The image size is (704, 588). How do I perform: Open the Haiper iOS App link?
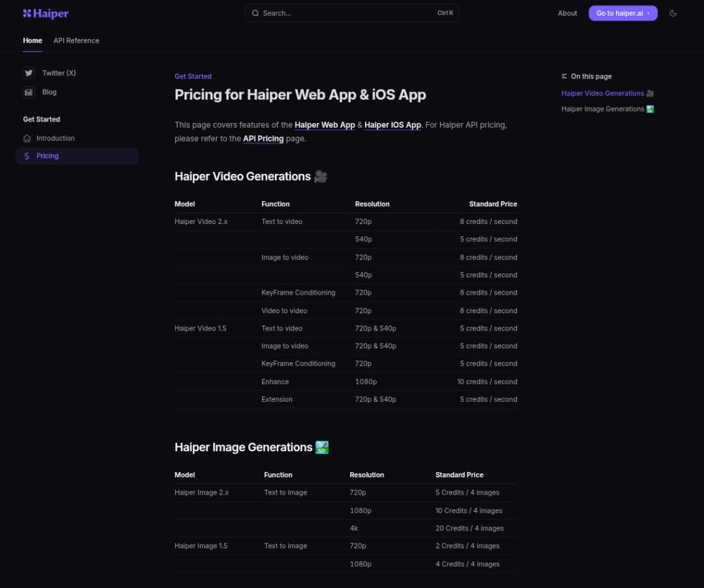tap(393, 125)
